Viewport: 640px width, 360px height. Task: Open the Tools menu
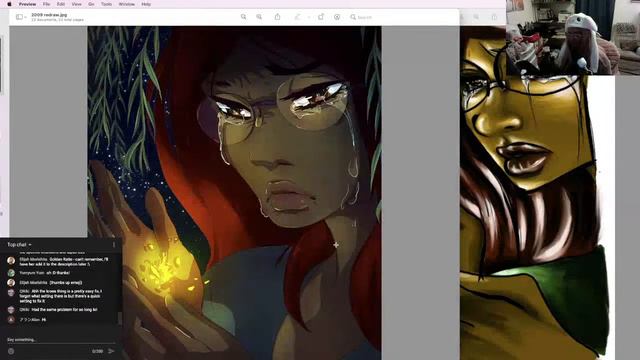coord(106,4)
